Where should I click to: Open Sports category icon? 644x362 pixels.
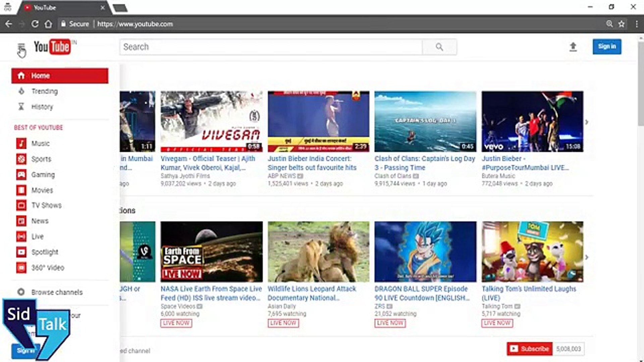tap(21, 159)
